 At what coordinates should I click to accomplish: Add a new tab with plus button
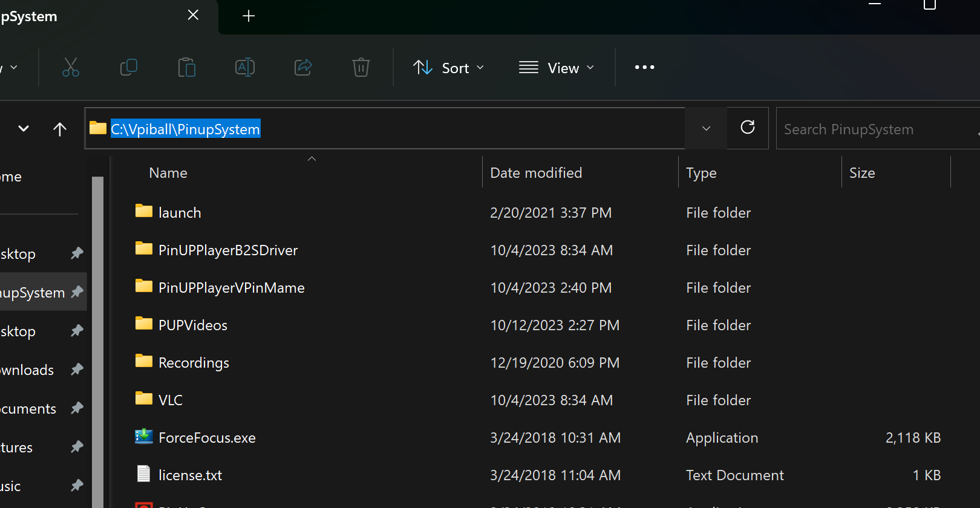[x=249, y=16]
